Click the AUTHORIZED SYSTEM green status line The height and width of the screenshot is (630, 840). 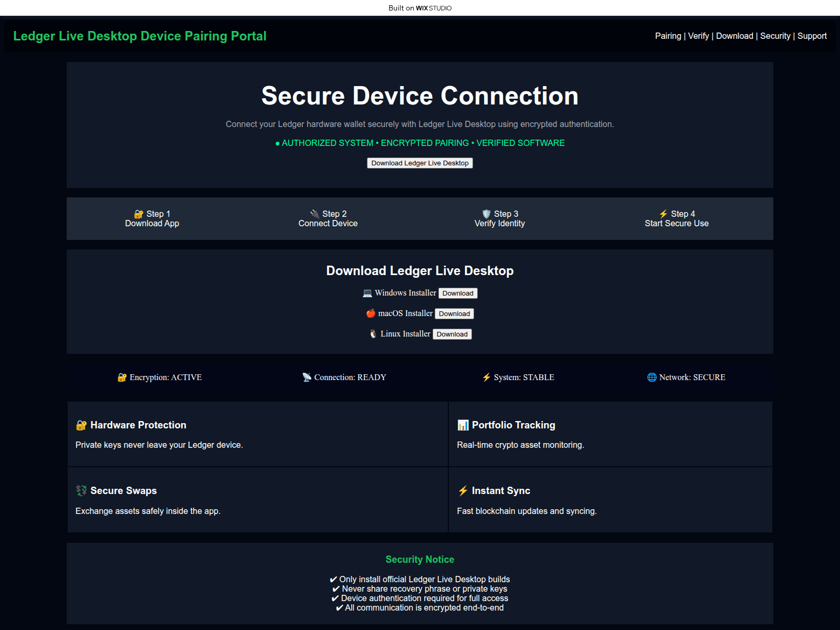(420, 143)
